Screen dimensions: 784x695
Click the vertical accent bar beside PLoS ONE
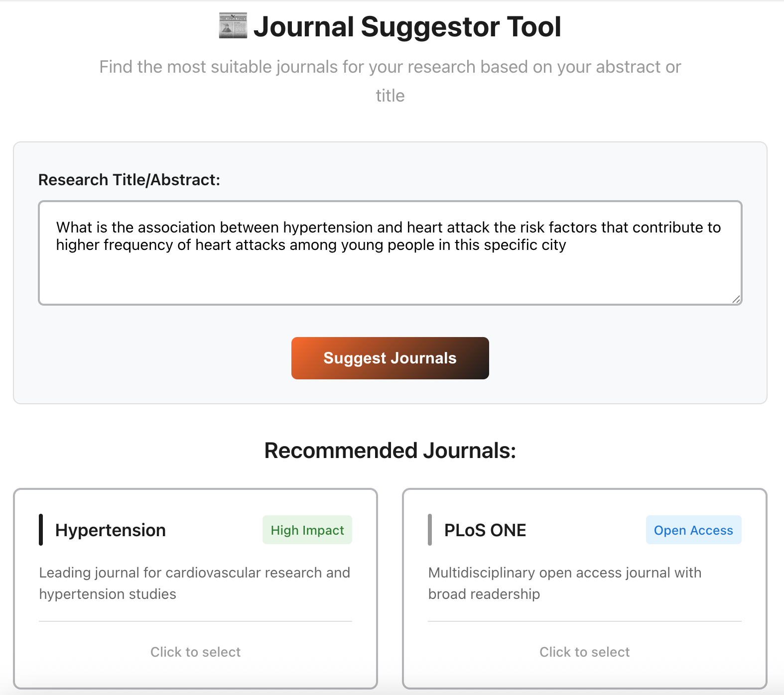pyautogui.click(x=431, y=530)
